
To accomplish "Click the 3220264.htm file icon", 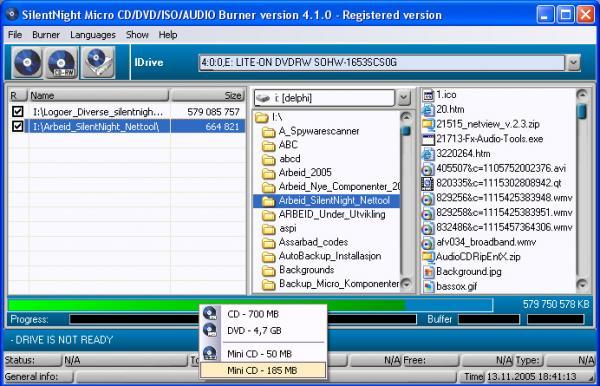I will 428,154.
